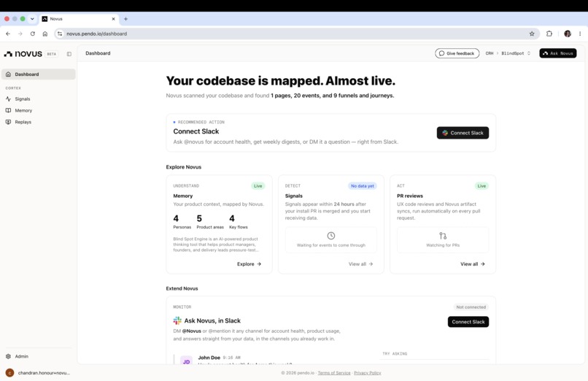The width and height of the screenshot is (588, 381).
Task: Click the PR reviews card title
Action: coord(410,196)
